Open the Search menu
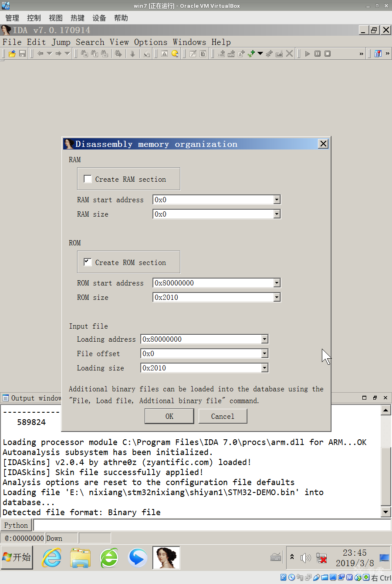Screen dimensions: 392x584 click(90, 42)
